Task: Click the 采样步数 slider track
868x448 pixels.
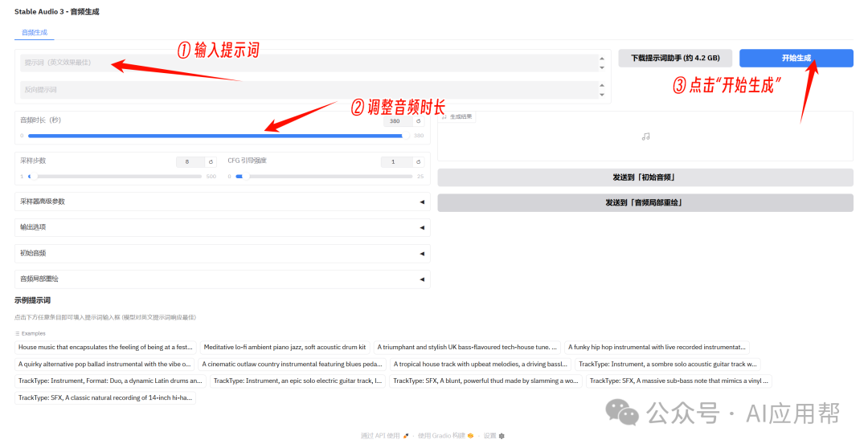Action: pos(115,177)
